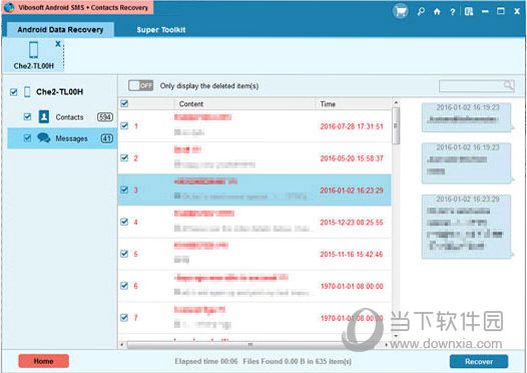The width and height of the screenshot is (527, 373).
Task: Click preview bubble dated 2016-01-02 16:23:29
Action: (467, 227)
